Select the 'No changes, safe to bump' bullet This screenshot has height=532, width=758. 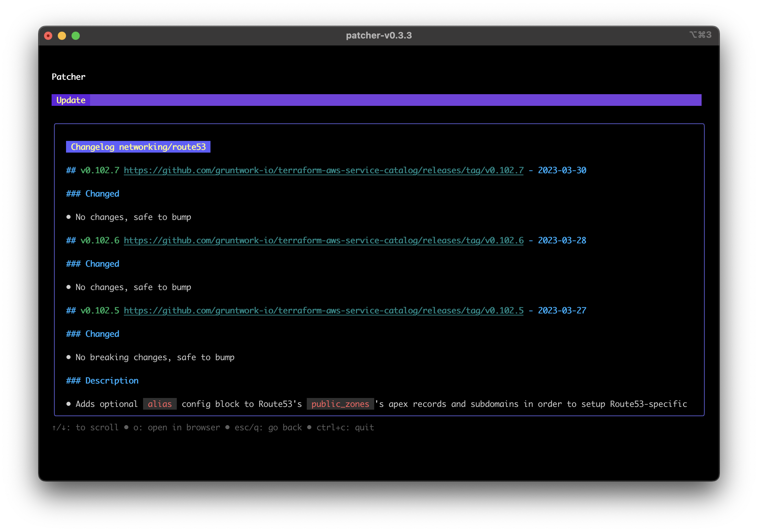133,217
